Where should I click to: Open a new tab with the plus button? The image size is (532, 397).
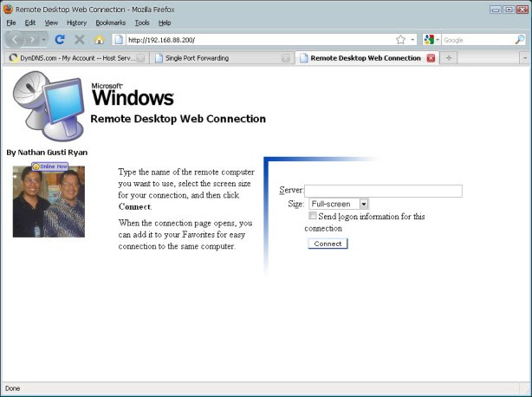(449, 58)
